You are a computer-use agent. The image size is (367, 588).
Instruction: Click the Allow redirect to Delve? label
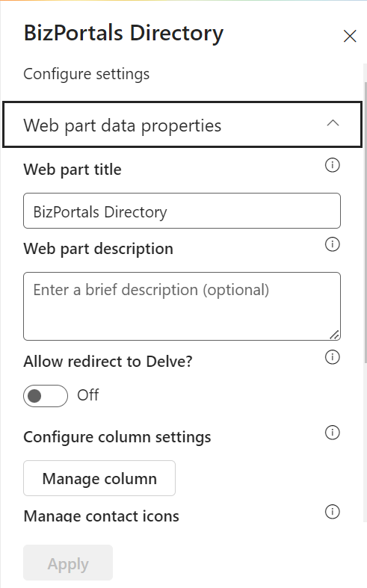click(x=108, y=362)
